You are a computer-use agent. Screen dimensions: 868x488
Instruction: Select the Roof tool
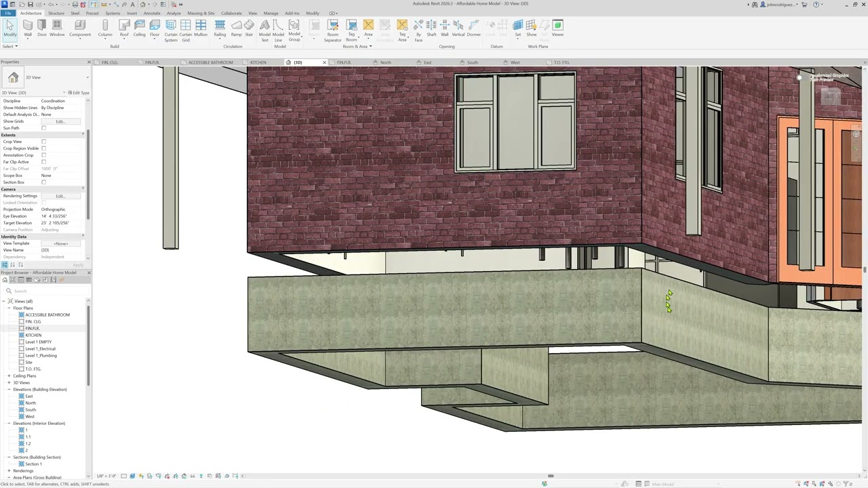click(x=124, y=28)
